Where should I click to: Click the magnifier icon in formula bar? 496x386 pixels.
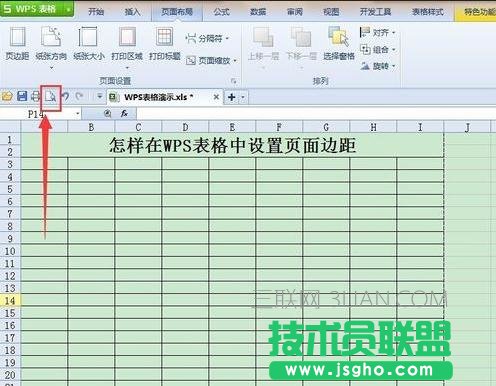click(107, 114)
